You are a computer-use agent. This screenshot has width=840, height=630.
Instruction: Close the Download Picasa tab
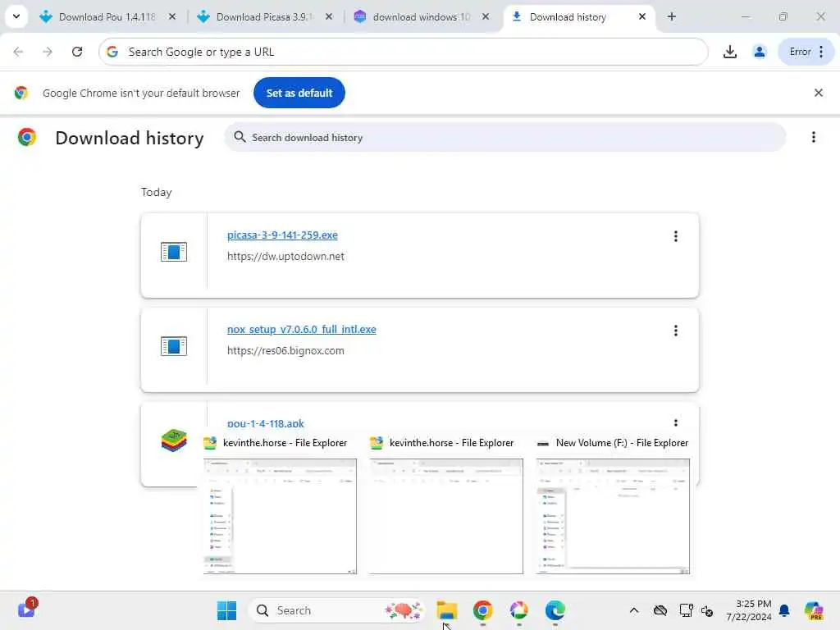pyautogui.click(x=329, y=17)
